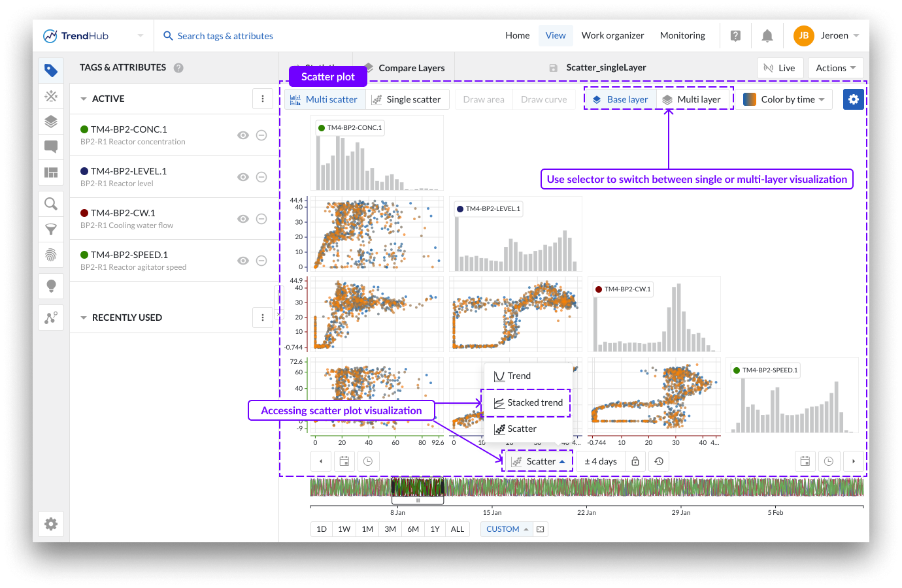Open the context items icon in the sidebar
This screenshot has width=902, height=588.
pyautogui.click(x=51, y=97)
